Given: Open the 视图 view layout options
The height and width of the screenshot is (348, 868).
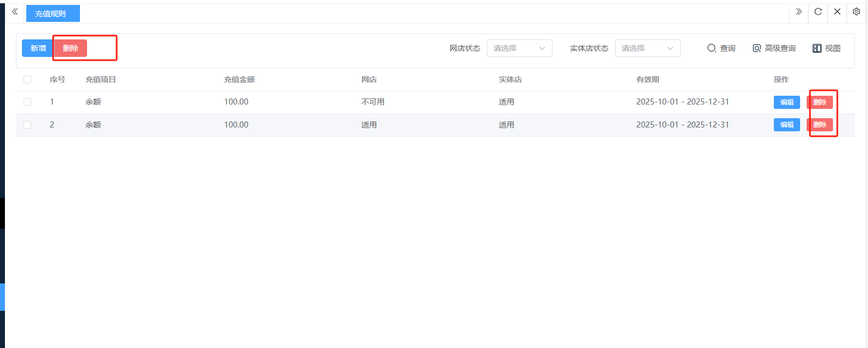Looking at the screenshot, I should (826, 48).
